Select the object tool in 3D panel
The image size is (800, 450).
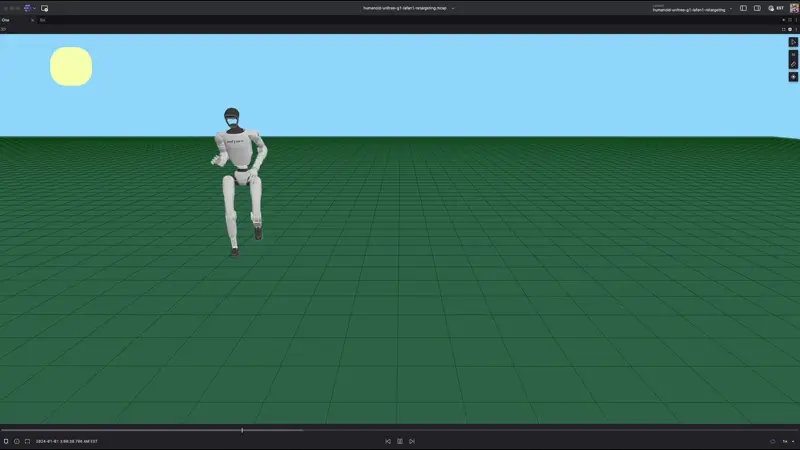tap(793, 42)
